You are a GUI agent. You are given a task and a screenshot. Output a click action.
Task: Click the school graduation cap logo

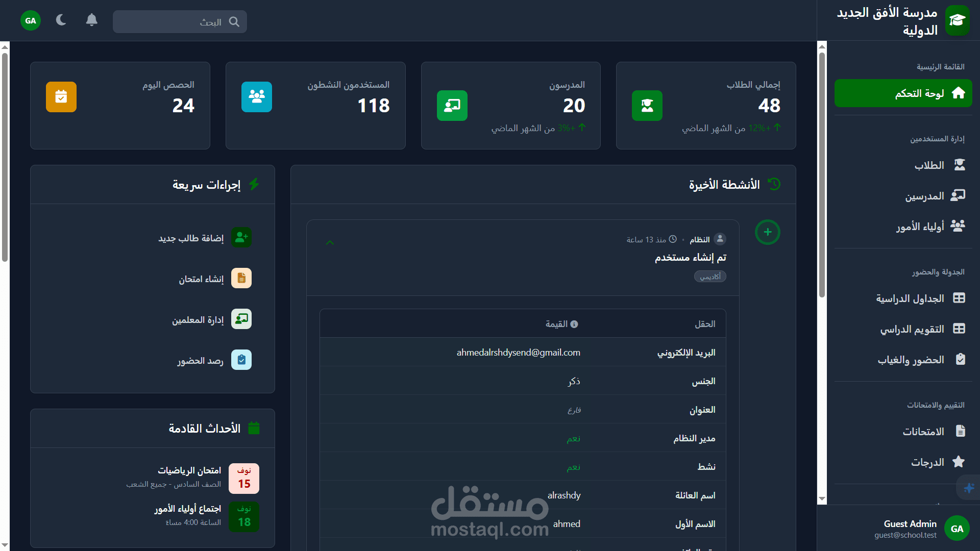pyautogui.click(x=957, y=21)
